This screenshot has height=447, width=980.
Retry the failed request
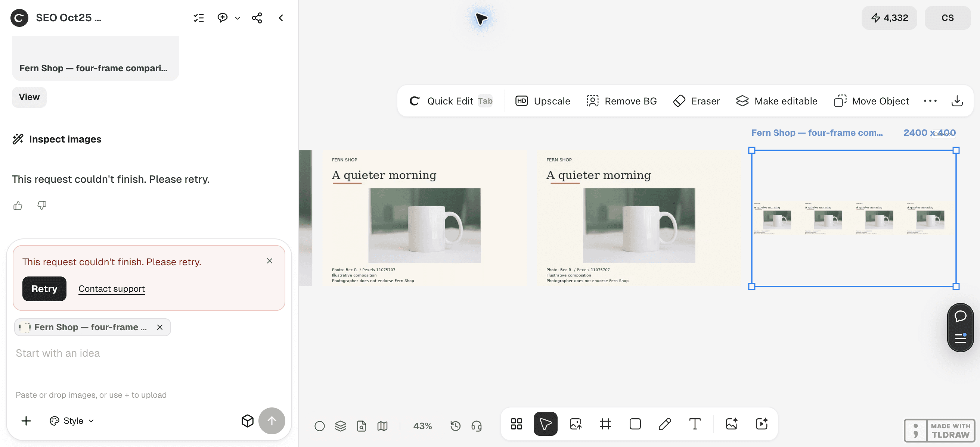tap(44, 288)
